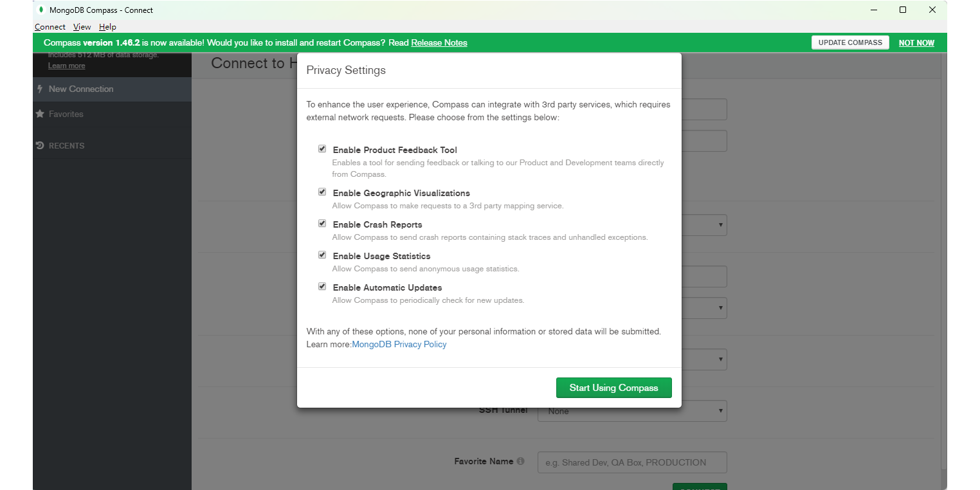Open the View menu

(82, 27)
